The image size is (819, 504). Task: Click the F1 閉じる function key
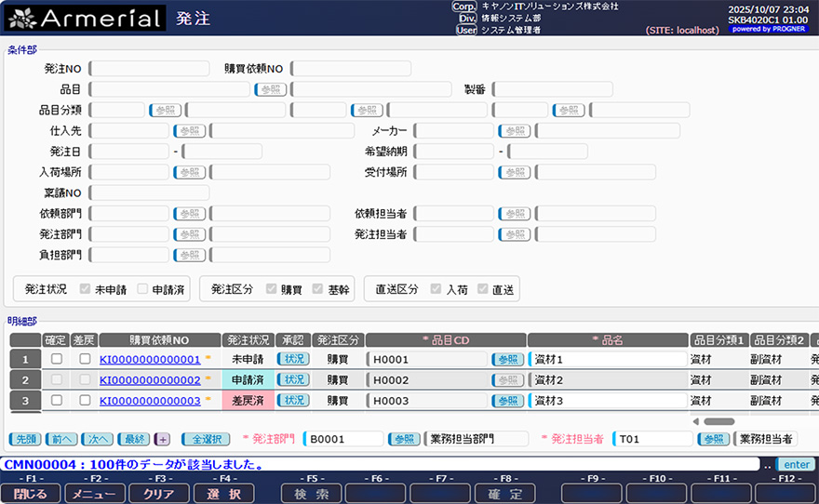(31, 494)
